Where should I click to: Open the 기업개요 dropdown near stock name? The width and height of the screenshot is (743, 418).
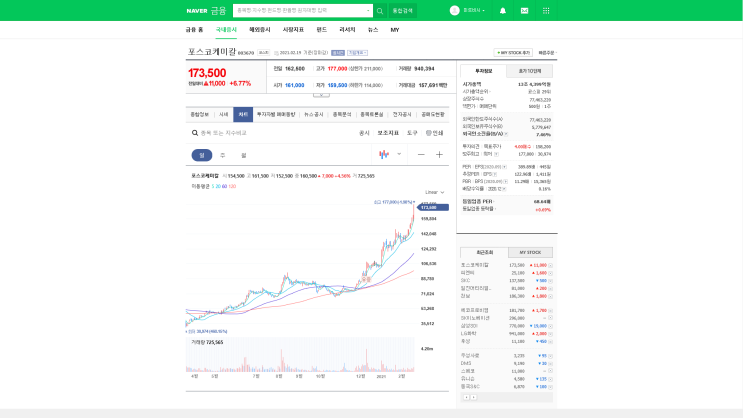pyautogui.click(x=357, y=53)
